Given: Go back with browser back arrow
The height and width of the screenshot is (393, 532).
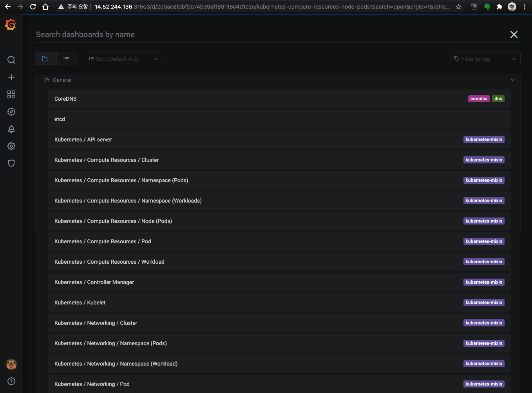Looking at the screenshot, I should (7, 7).
